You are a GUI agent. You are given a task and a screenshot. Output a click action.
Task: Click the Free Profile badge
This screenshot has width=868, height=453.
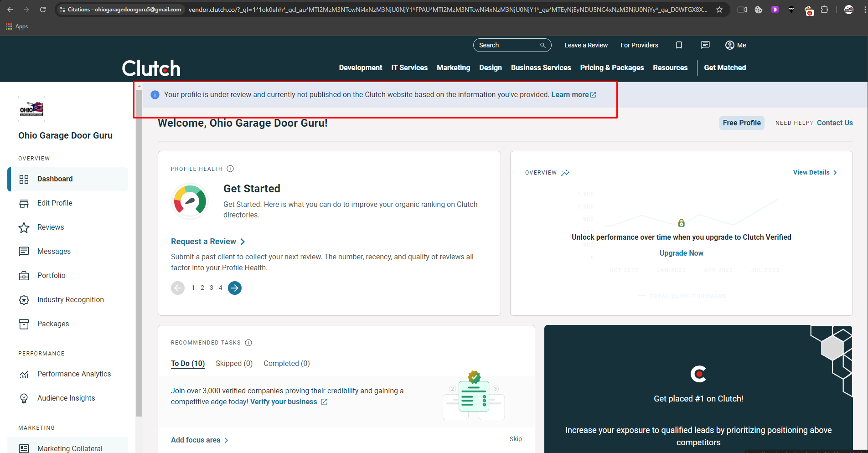click(742, 123)
